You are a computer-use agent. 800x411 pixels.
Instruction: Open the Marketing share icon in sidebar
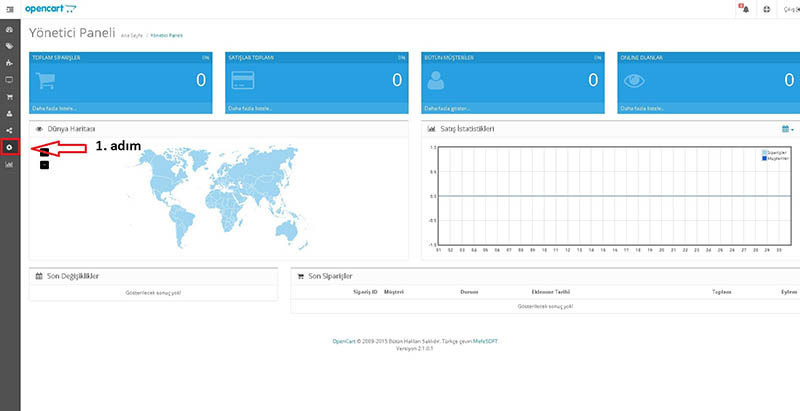point(9,130)
